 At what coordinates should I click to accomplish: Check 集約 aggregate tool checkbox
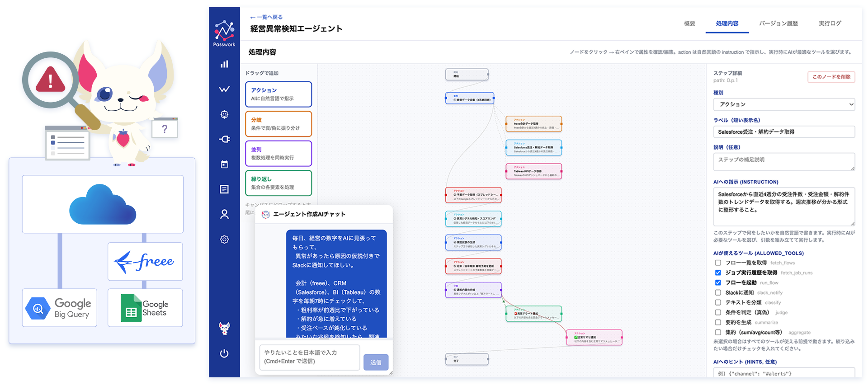718,332
